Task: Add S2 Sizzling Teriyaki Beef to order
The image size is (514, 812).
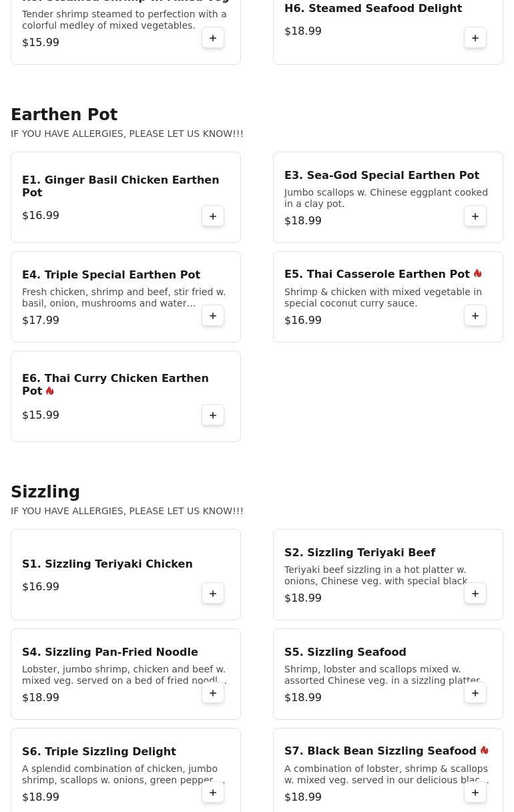Action: tap(475, 594)
